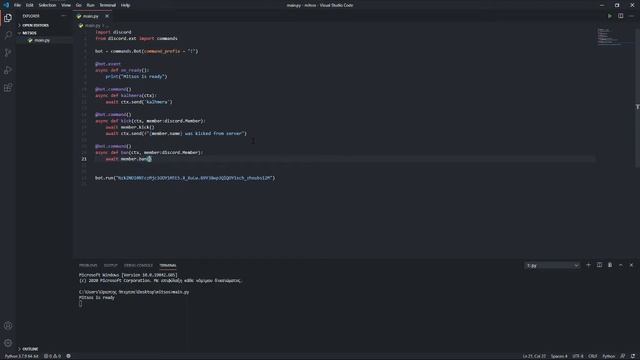Kill terminal with the trash icon

[x=610, y=265]
